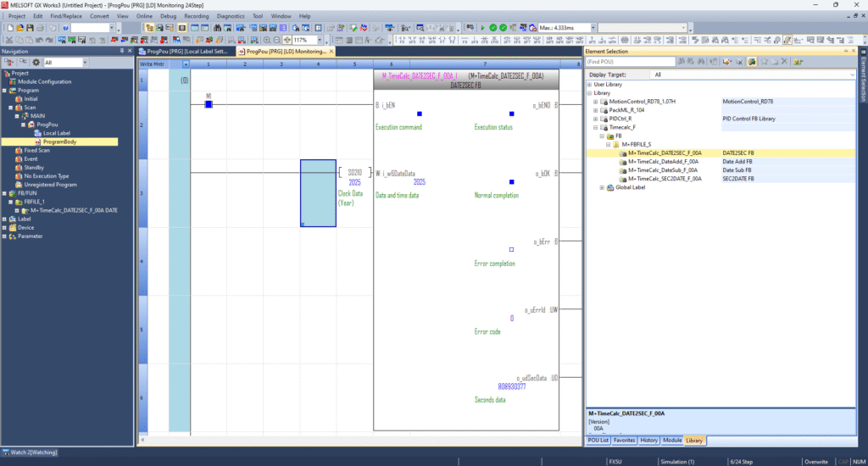Click the Zoom In magnifier icon

pyautogui.click(x=267, y=40)
